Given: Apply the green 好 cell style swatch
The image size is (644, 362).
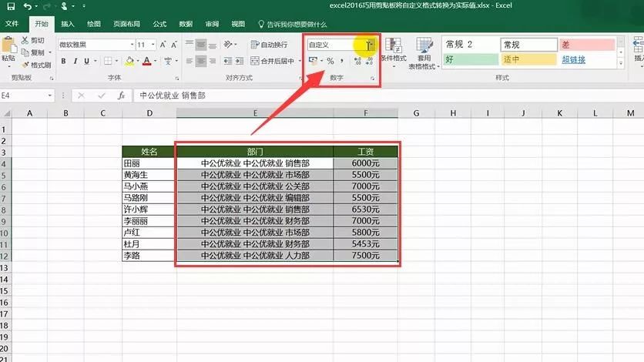Looking at the screenshot, I should point(468,59).
